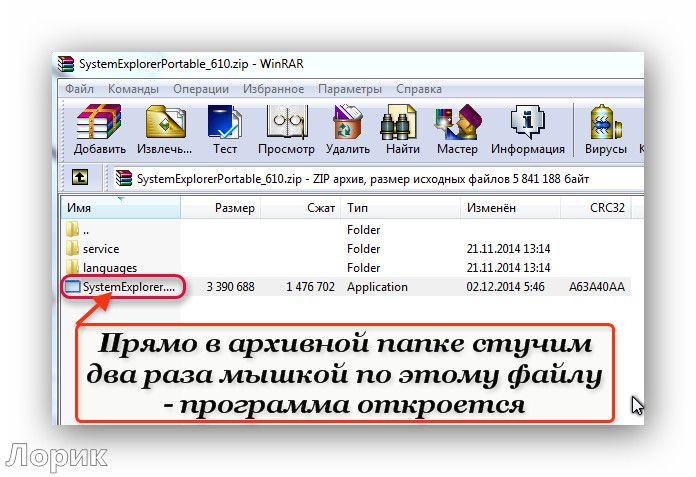The width and height of the screenshot is (696, 477).
Task: Open the Параметры menu
Action: coord(350,89)
